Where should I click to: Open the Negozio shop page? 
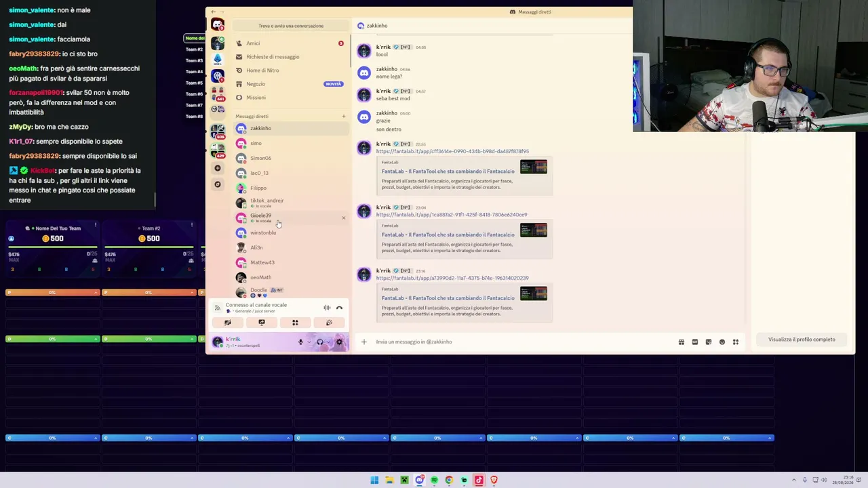290,84
